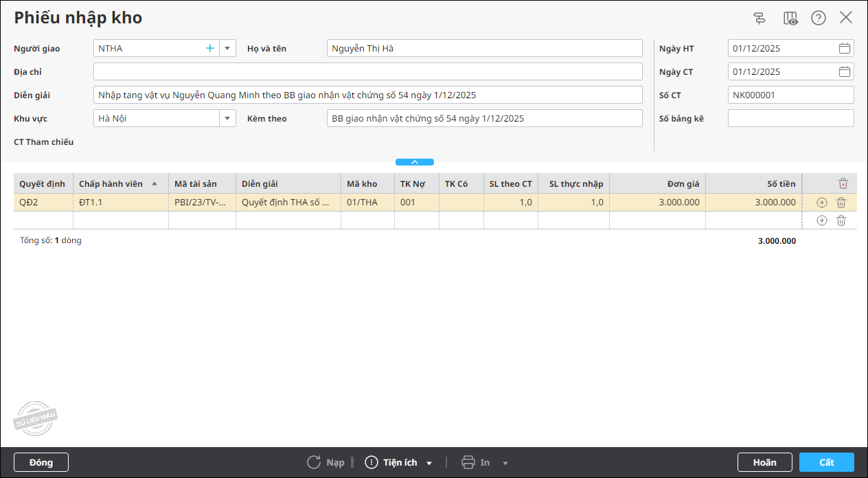
Task: Open the In print options arrow
Action: (x=505, y=463)
